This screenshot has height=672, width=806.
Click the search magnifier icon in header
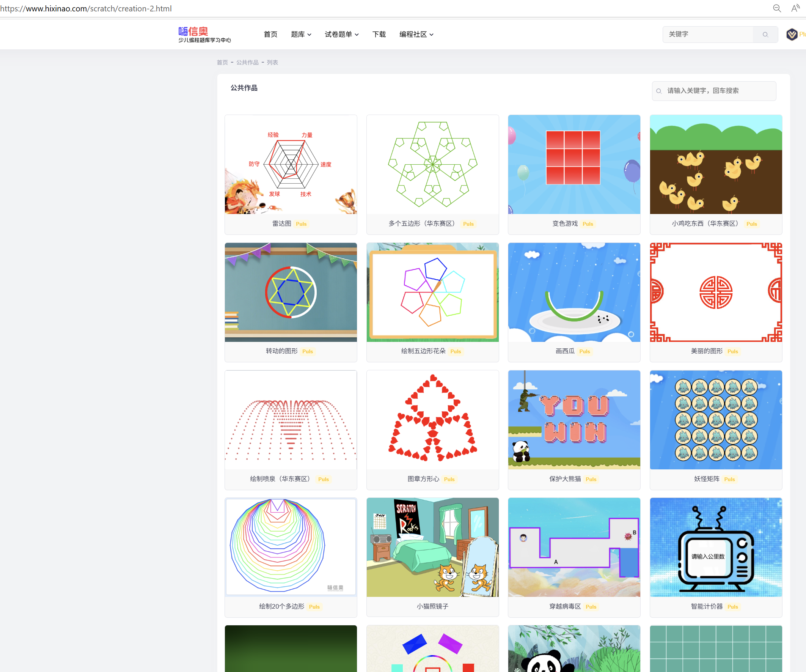[765, 35]
